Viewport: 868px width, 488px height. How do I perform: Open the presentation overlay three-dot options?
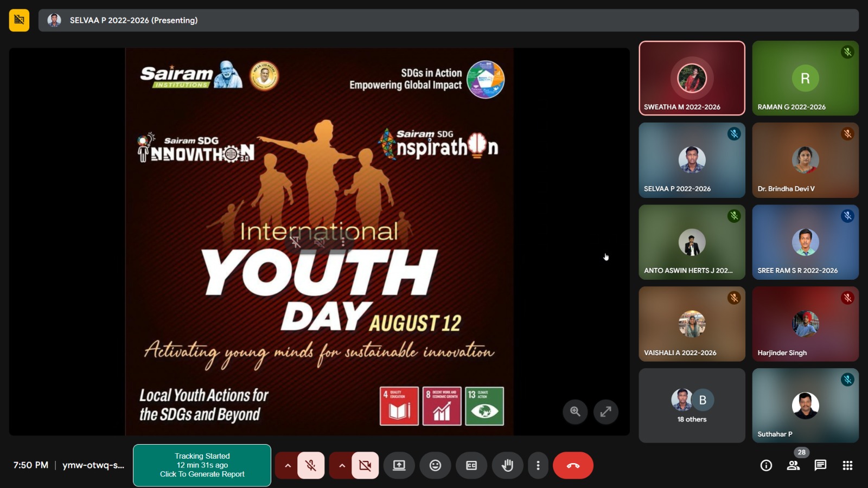[343, 242]
